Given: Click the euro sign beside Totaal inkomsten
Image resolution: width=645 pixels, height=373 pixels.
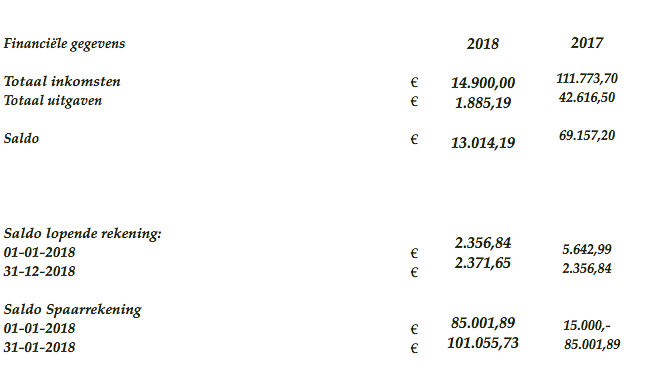Looking at the screenshot, I should 414,82.
